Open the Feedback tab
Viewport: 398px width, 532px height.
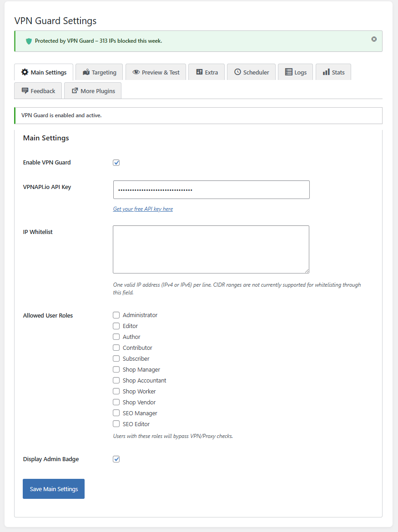38,91
